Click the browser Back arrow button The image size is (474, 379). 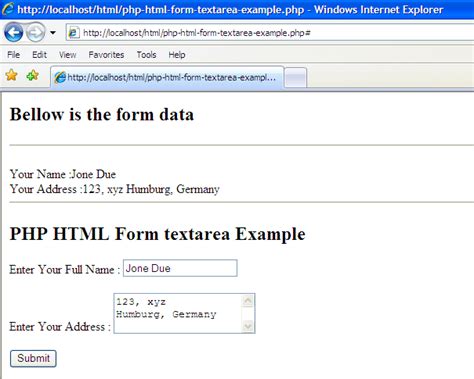tap(13, 33)
